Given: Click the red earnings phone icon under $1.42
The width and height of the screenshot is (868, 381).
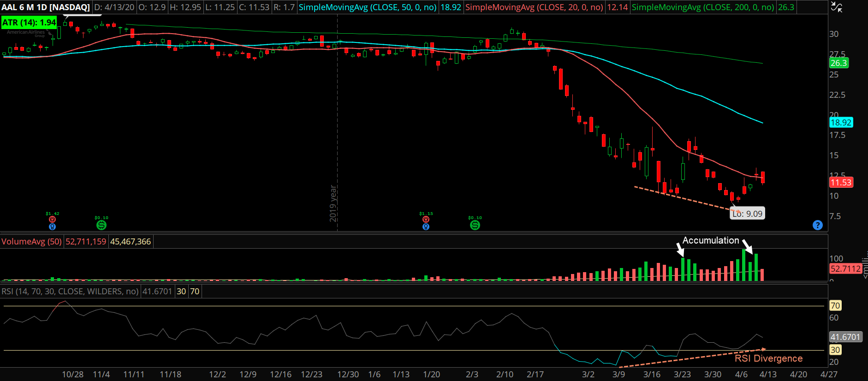Looking at the screenshot, I should pyautogui.click(x=52, y=220).
